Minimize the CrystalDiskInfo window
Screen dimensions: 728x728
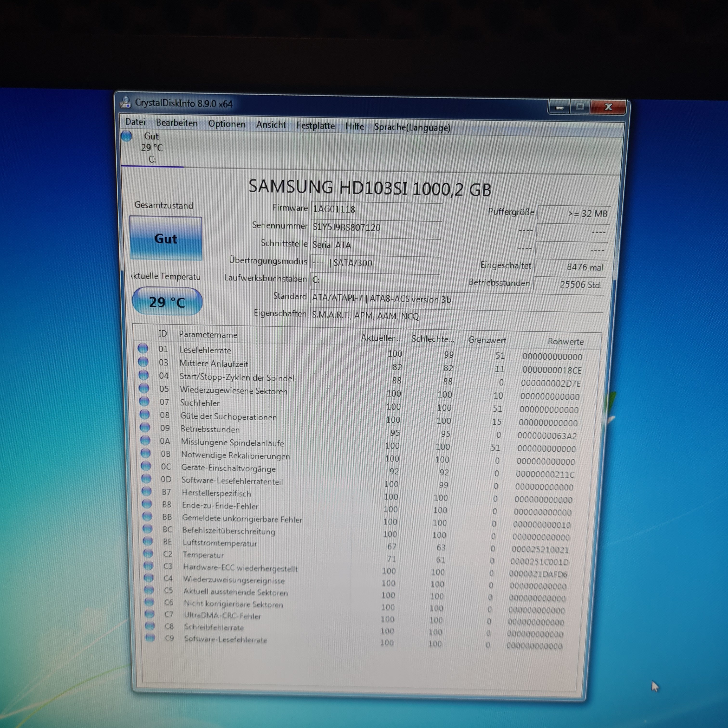tap(559, 107)
